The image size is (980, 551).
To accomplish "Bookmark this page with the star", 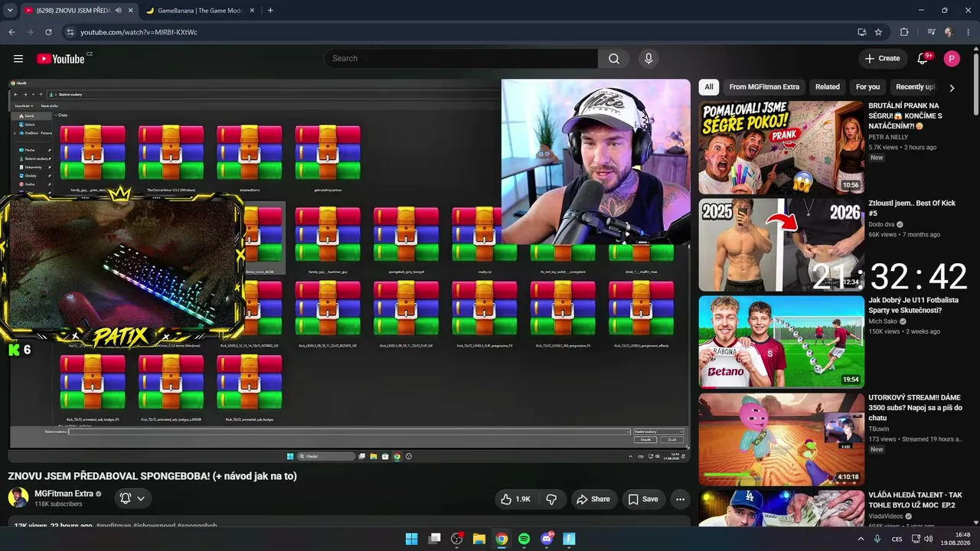I will pos(878,32).
